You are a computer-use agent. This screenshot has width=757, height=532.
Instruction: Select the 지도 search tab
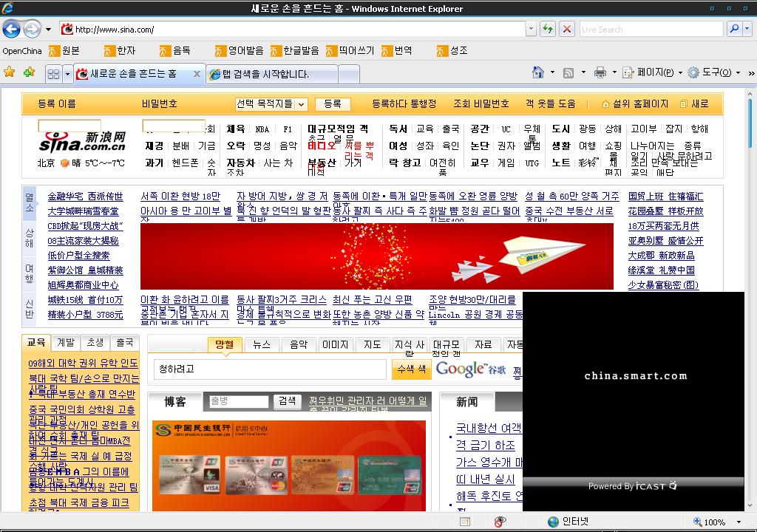pos(373,344)
